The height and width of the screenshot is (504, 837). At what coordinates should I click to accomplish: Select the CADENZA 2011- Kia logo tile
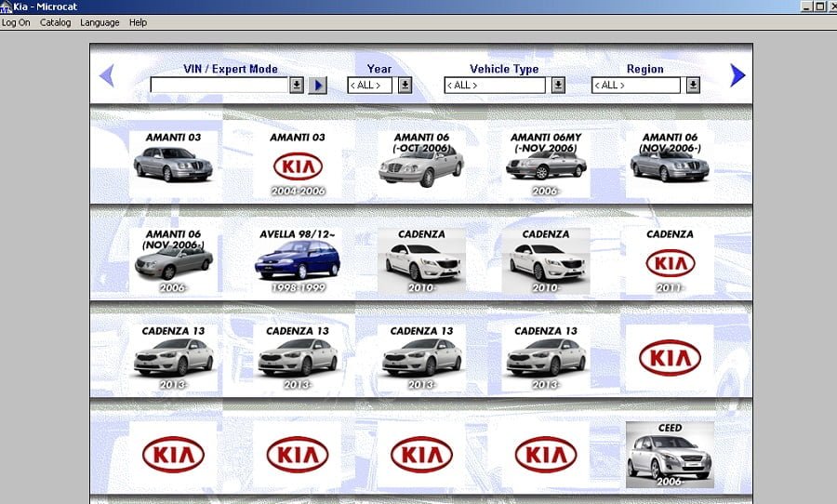(x=670, y=261)
